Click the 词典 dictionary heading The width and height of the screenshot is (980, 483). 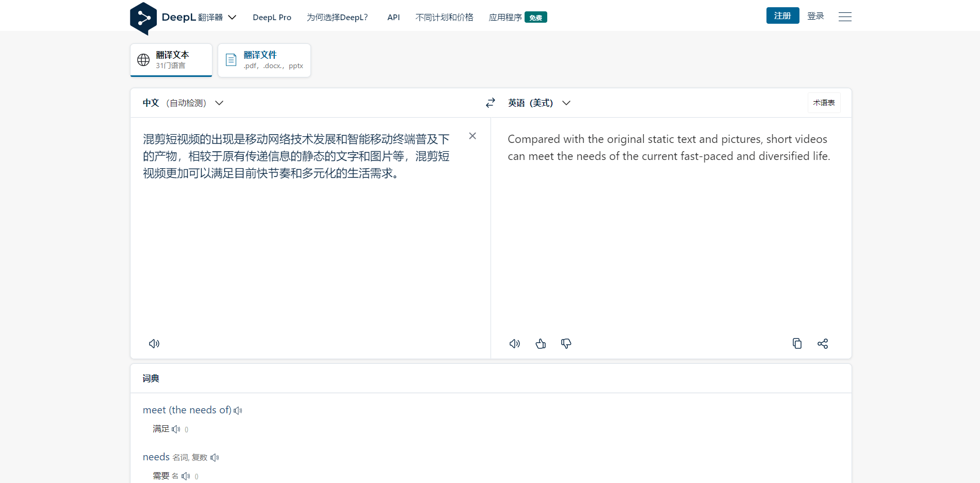tap(151, 378)
